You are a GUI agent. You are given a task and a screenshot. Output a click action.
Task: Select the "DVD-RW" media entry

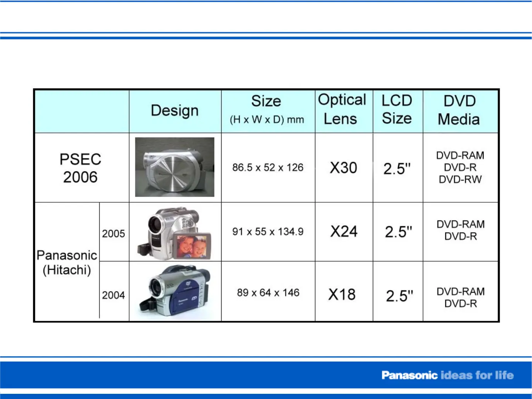tap(460, 179)
